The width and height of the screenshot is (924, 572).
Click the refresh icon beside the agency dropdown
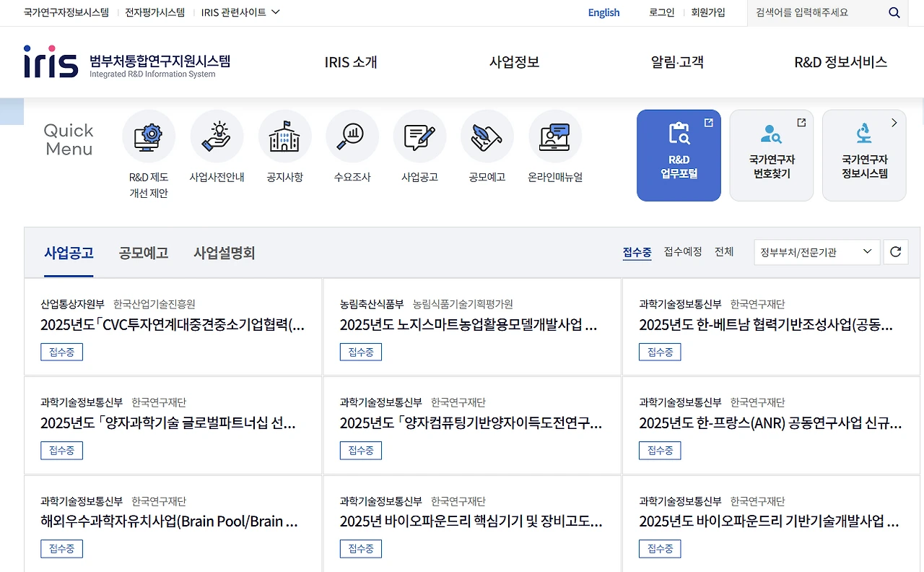pos(896,252)
